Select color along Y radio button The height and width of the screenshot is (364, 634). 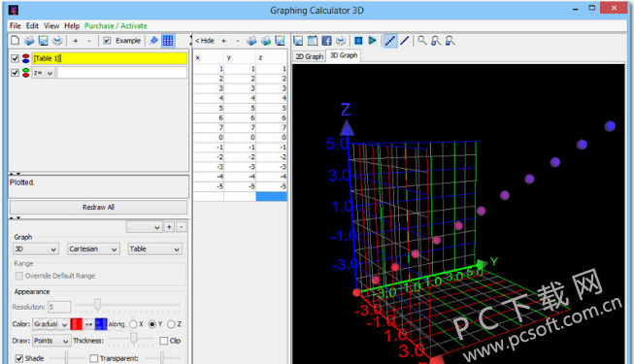[x=152, y=324]
